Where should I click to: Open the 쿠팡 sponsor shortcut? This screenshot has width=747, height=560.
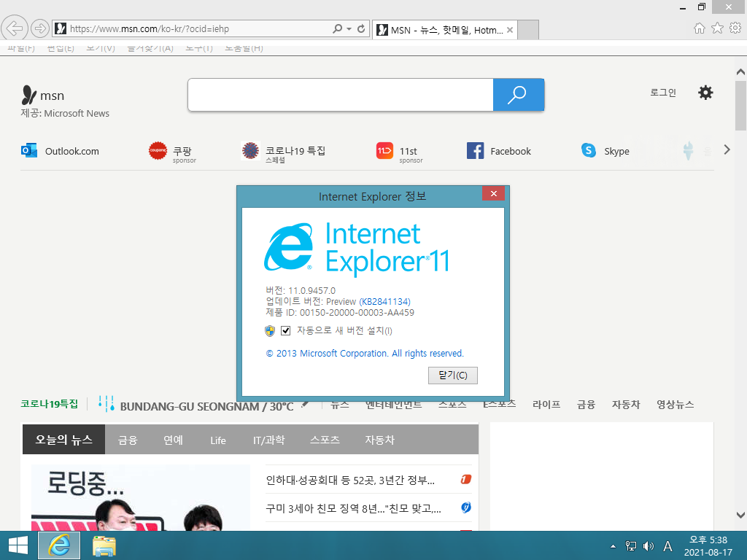172,152
